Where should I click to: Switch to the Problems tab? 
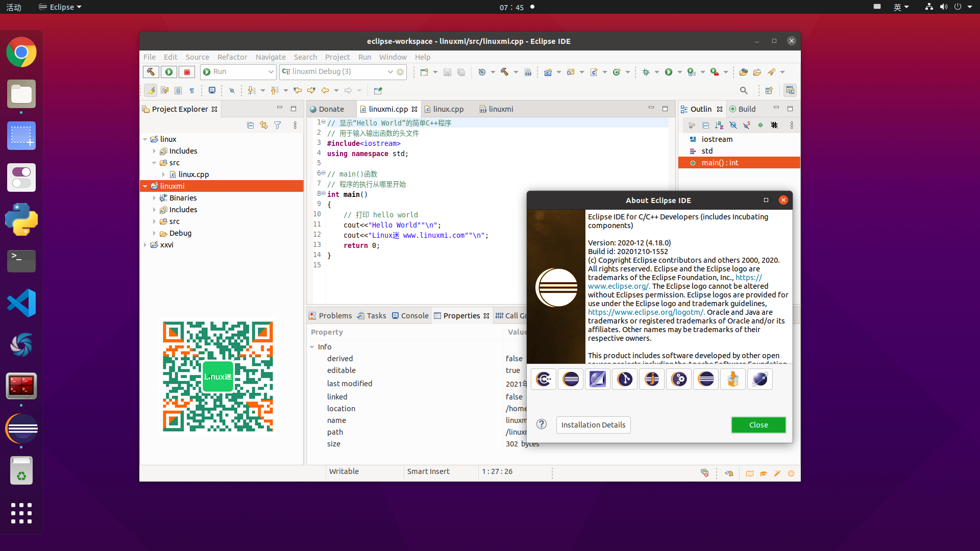tap(330, 316)
